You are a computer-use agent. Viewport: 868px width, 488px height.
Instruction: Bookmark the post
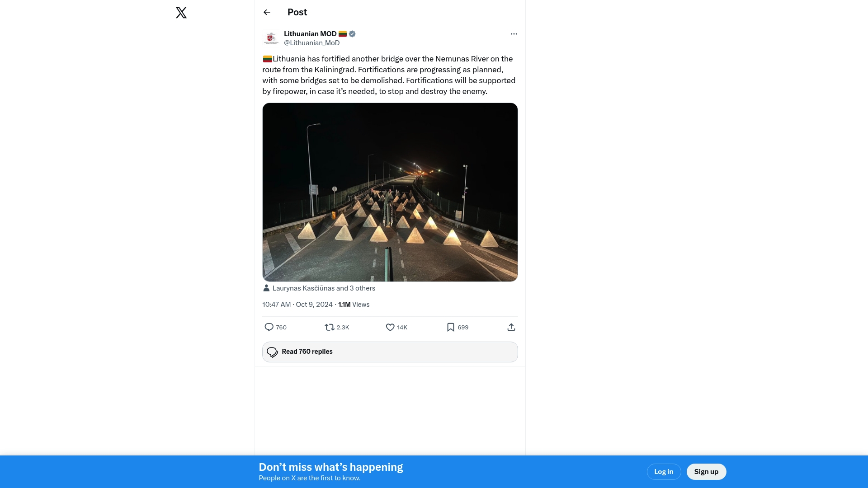451,327
